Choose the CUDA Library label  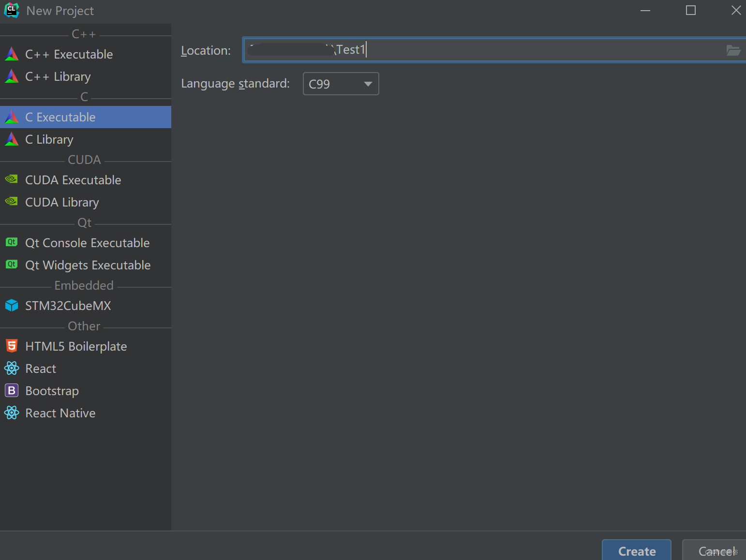tap(62, 202)
